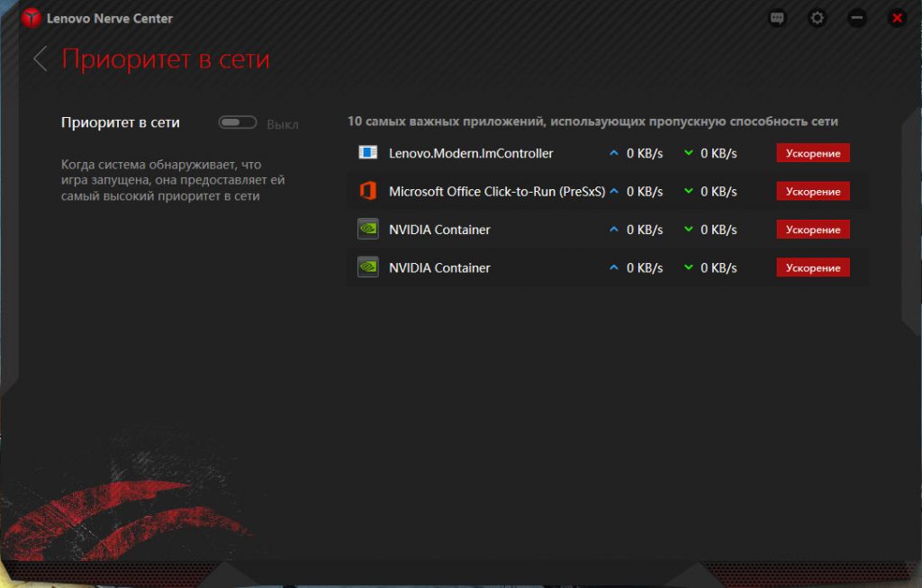Minimize the Lenovo Nerve Center window
The height and width of the screenshot is (588, 922).
coord(857,18)
